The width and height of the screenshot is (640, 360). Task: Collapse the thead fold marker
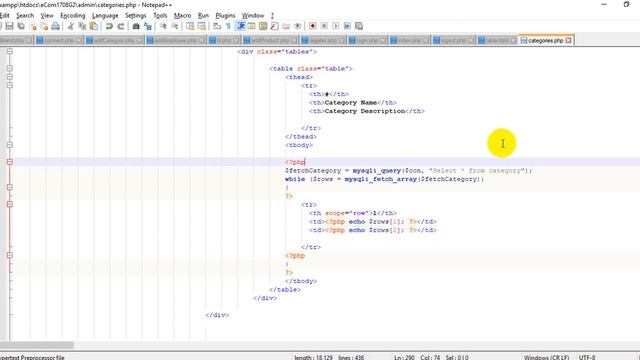[x=10, y=77]
